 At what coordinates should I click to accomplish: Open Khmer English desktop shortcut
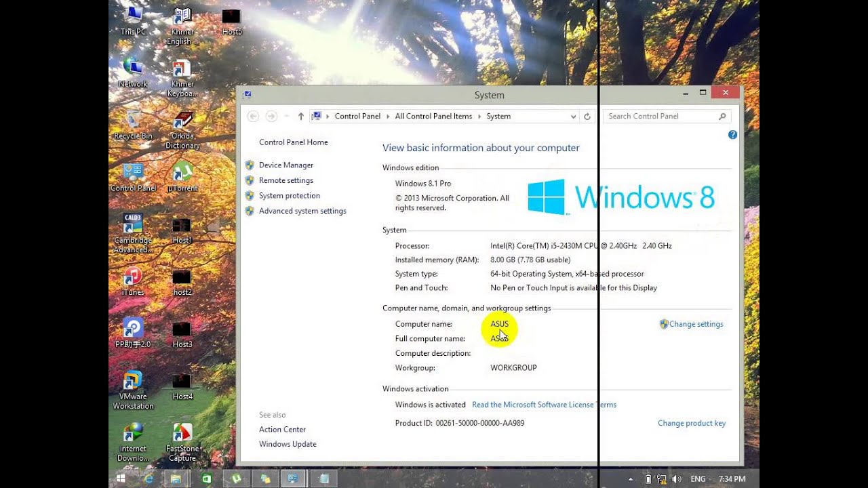(182, 26)
